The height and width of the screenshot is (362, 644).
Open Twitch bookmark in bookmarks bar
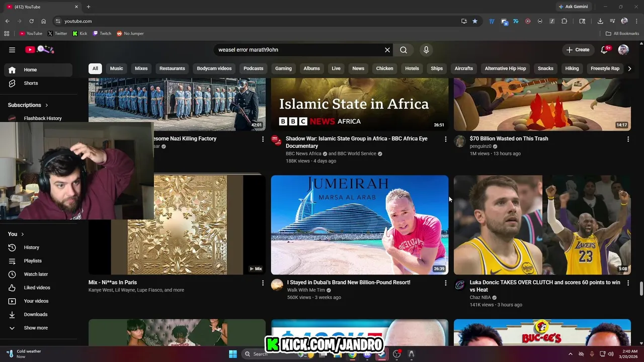[x=102, y=33]
